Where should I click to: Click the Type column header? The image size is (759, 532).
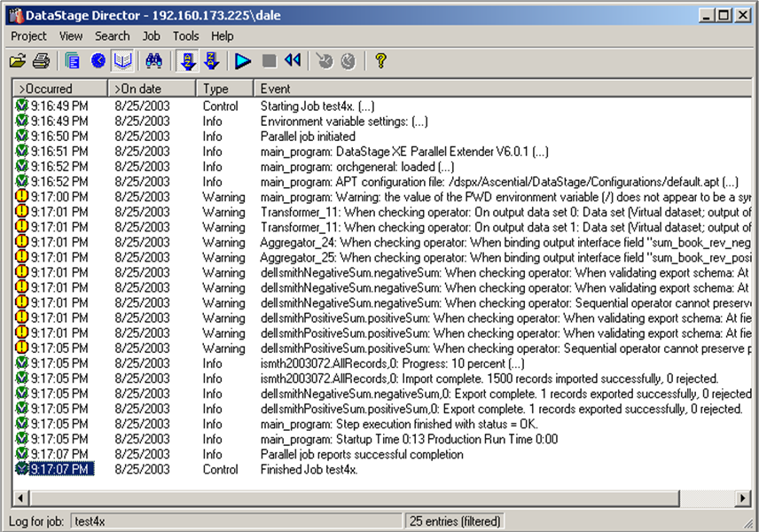(224, 89)
